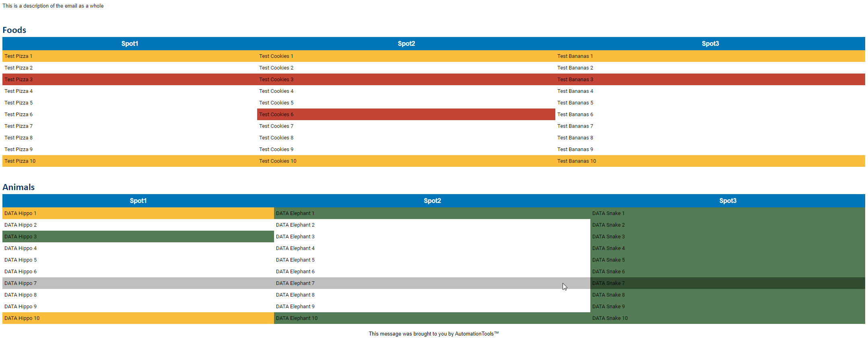Select the Animals section heading
This screenshot has width=868, height=342.
[19, 187]
